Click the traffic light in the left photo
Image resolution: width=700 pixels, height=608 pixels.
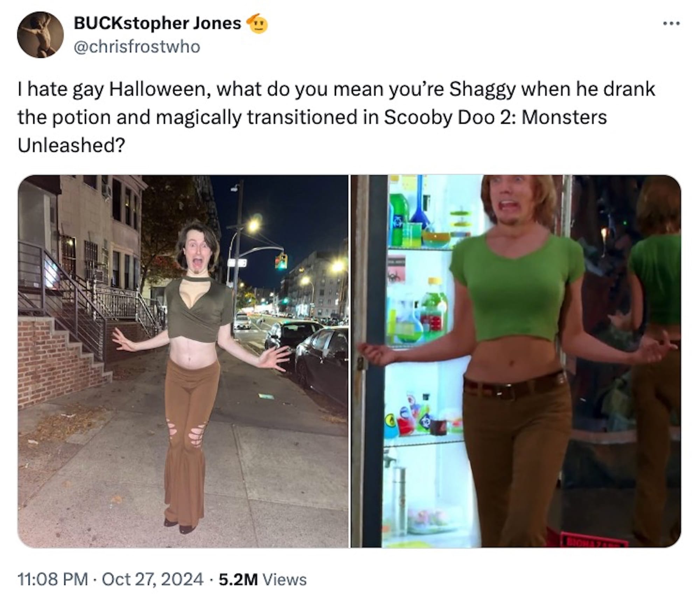tap(281, 261)
